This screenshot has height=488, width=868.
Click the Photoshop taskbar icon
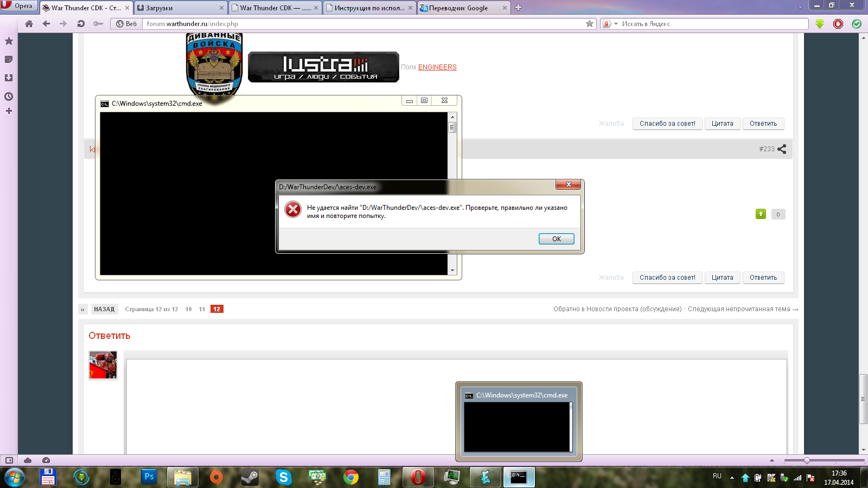tap(148, 477)
